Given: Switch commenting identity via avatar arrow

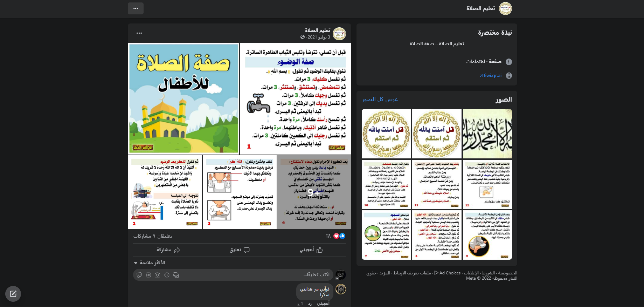Looking at the screenshot, I should coord(337,278).
